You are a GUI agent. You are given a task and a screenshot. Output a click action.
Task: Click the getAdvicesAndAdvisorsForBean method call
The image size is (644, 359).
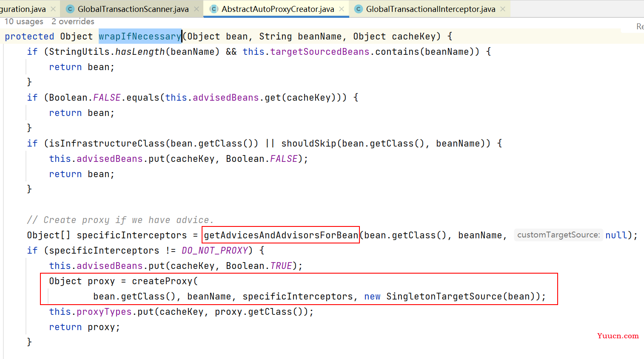click(x=281, y=235)
